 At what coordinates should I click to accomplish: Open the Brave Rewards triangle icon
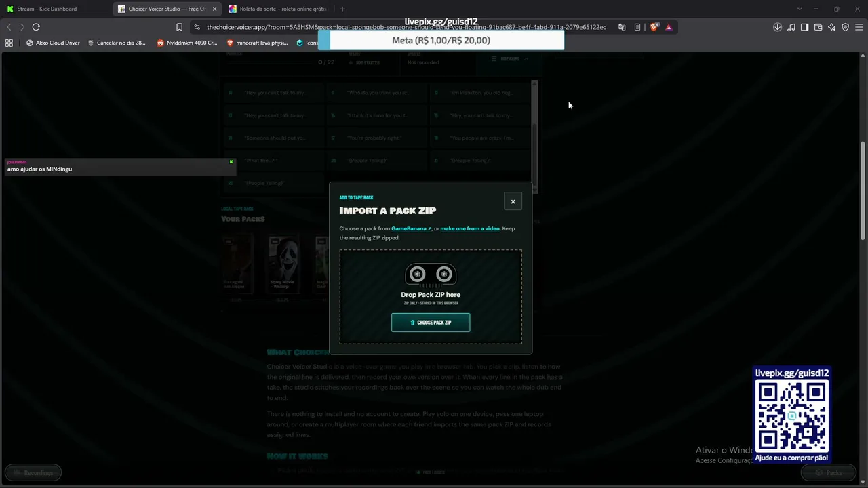[669, 27]
